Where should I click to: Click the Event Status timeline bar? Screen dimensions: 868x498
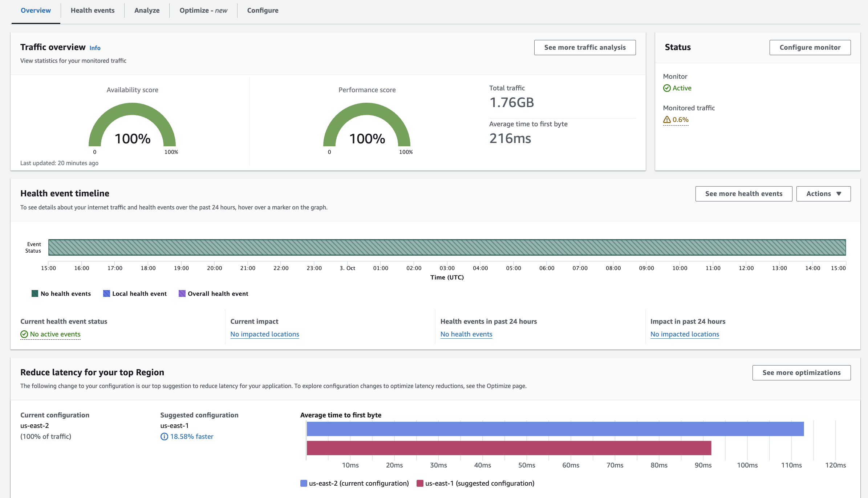click(x=447, y=248)
